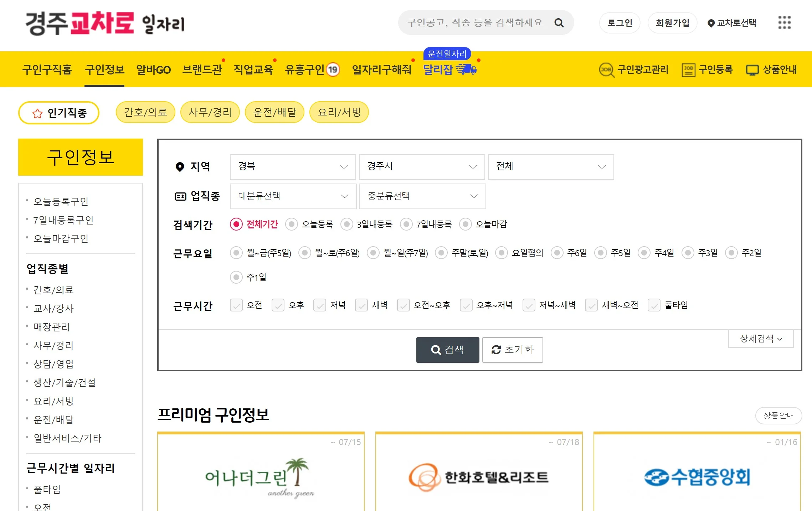Click the 상품안내 monitor icon

[x=752, y=70]
